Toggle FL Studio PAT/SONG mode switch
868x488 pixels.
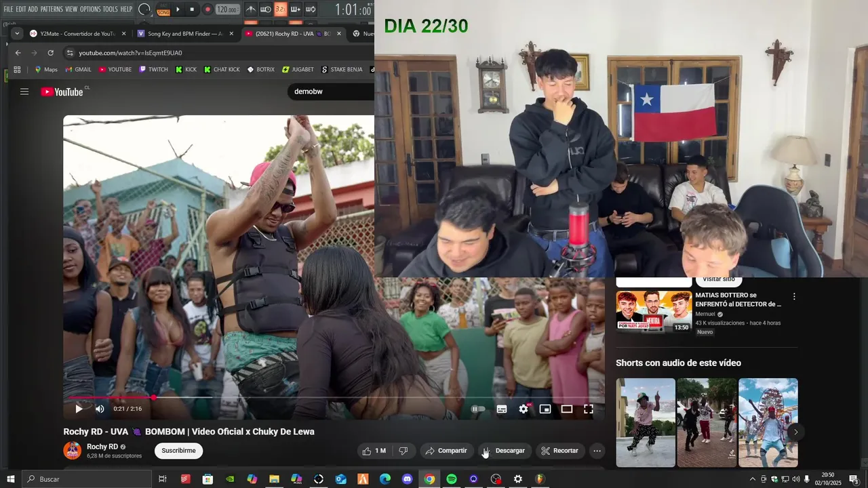pos(163,9)
